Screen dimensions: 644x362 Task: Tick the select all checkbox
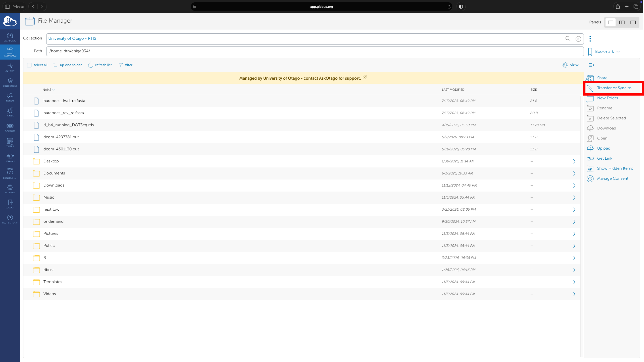pyautogui.click(x=29, y=65)
